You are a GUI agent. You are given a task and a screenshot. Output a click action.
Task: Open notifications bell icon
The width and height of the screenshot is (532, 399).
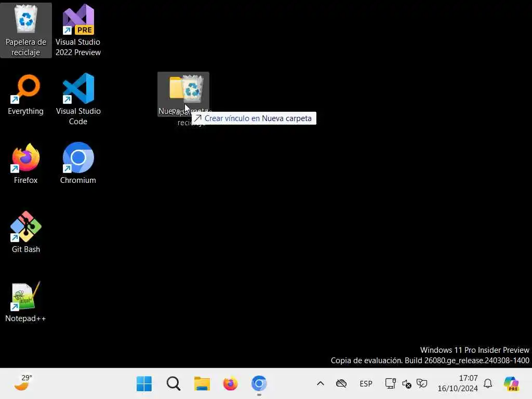(x=488, y=384)
